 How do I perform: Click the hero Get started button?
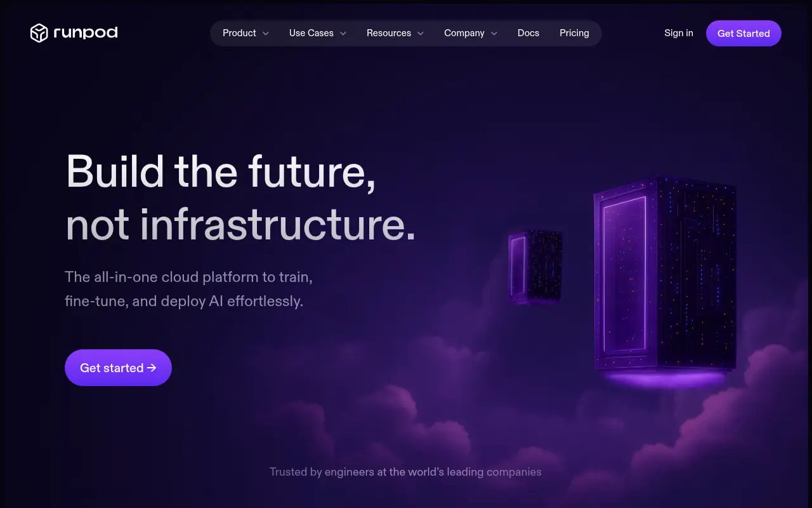pos(118,368)
